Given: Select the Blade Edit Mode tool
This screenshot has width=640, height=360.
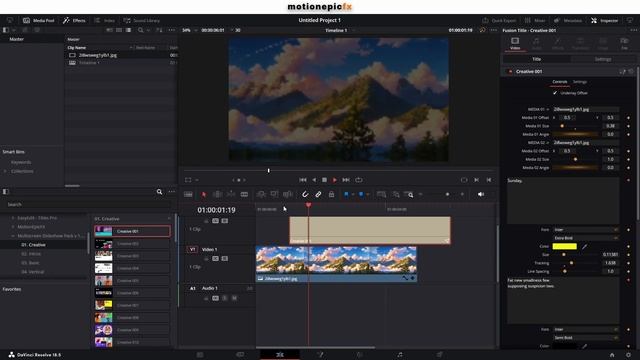Looking at the screenshot, I should tap(244, 195).
